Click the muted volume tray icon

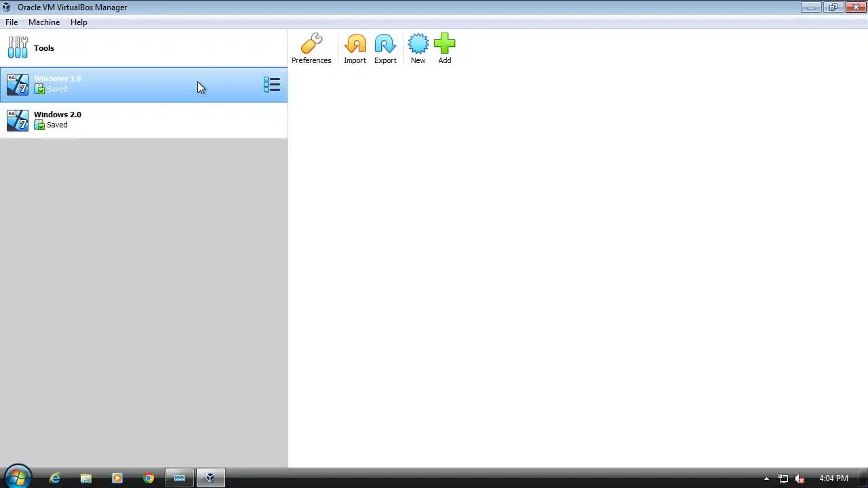(x=800, y=479)
